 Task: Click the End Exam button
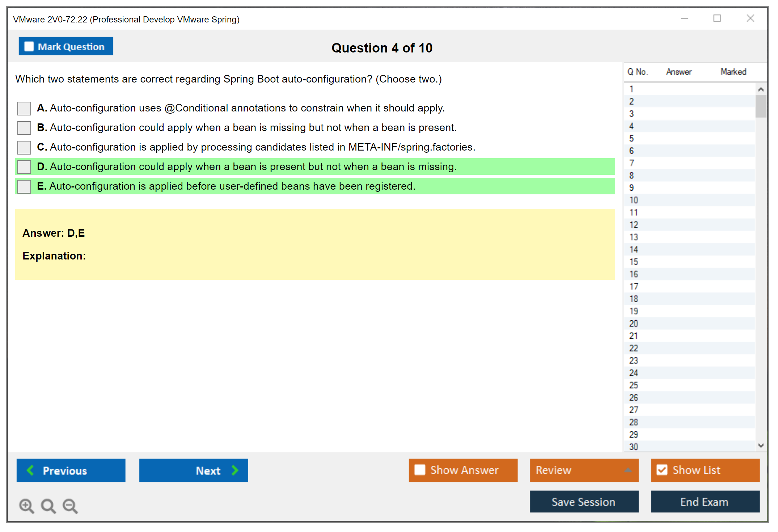pyautogui.click(x=705, y=502)
